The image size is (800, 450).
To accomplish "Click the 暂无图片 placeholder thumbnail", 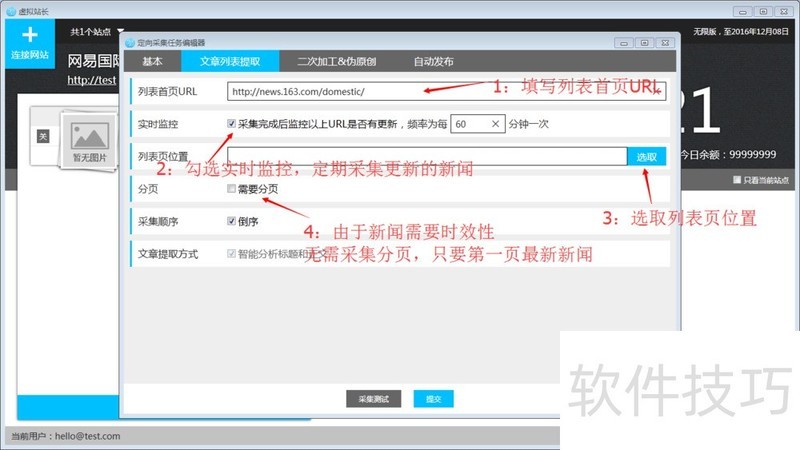I will (89, 139).
